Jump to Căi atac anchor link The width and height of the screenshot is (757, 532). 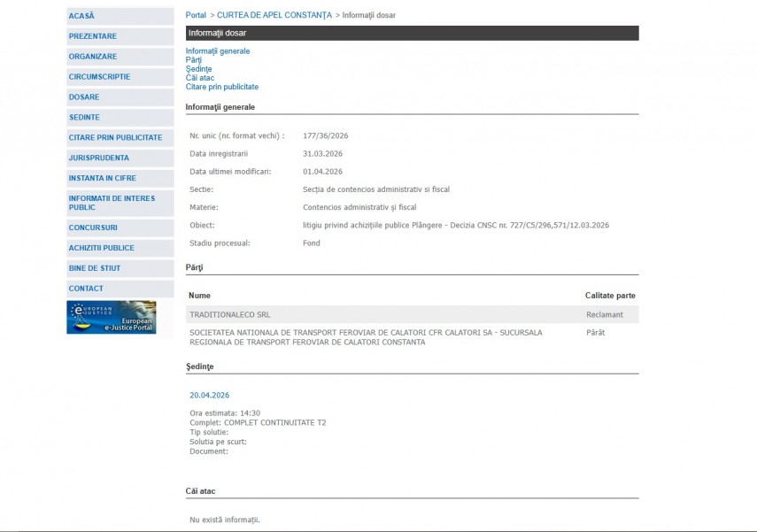pos(200,78)
